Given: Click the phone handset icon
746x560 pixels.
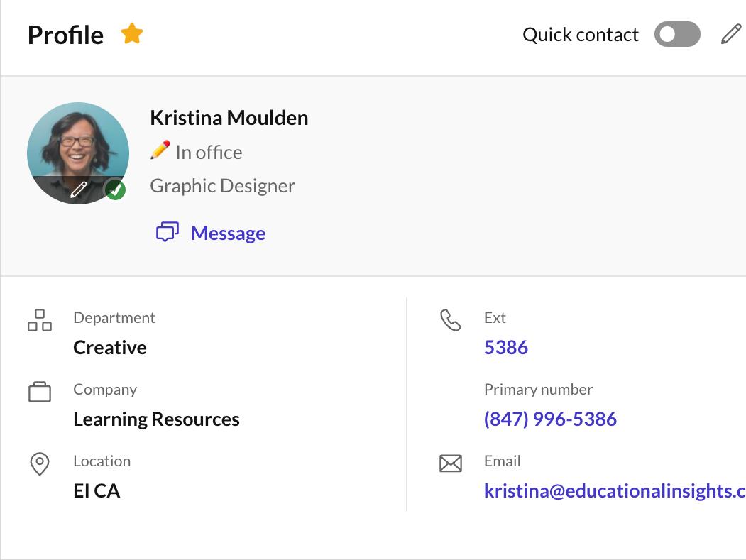Looking at the screenshot, I should pyautogui.click(x=451, y=320).
